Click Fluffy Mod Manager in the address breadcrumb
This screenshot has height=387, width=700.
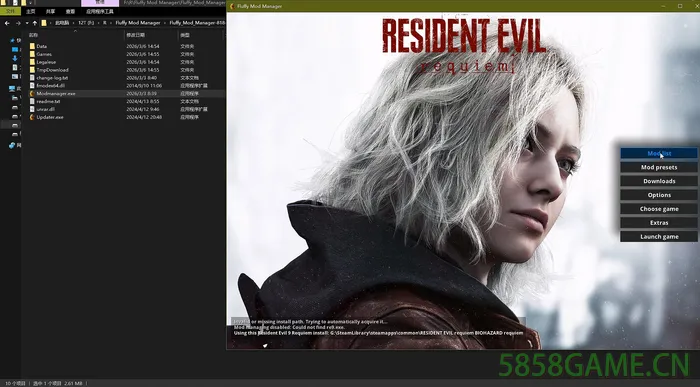click(138, 23)
